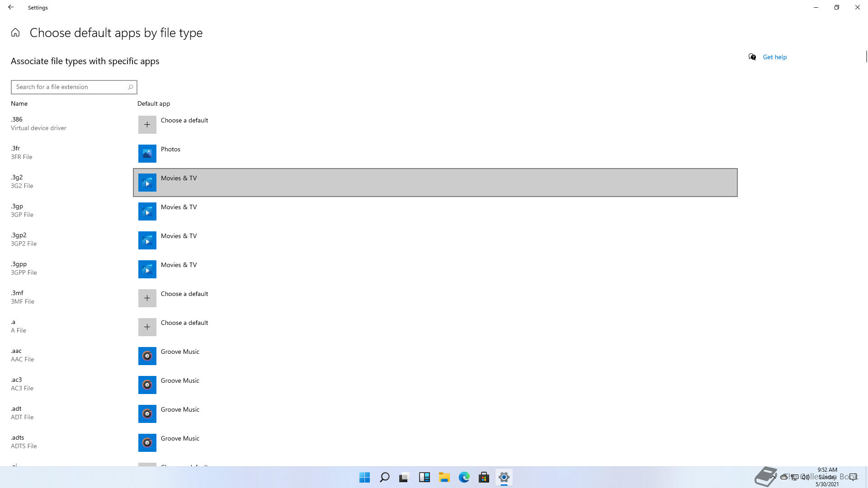
Task: Open Task View from taskbar
Action: (404, 477)
